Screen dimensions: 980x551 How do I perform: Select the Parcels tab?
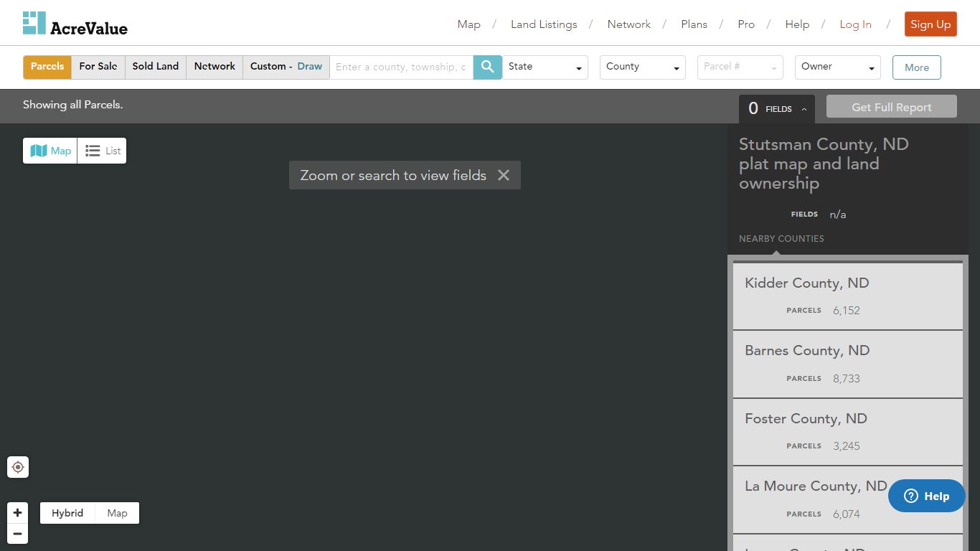(47, 67)
